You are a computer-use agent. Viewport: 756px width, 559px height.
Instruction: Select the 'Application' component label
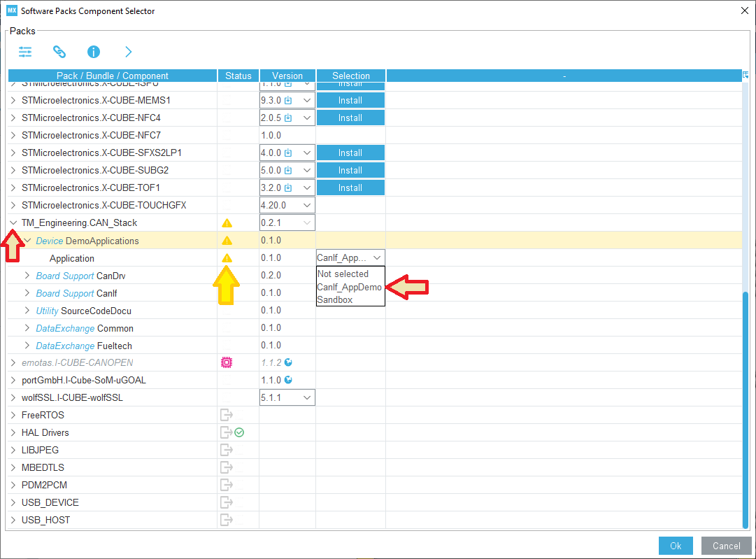click(x=72, y=259)
